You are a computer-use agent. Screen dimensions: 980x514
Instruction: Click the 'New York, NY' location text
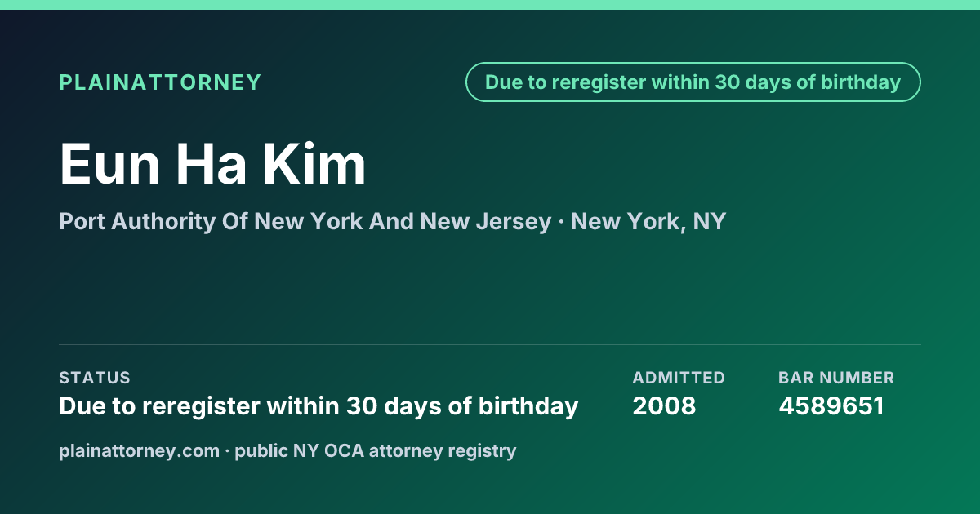[648, 221]
